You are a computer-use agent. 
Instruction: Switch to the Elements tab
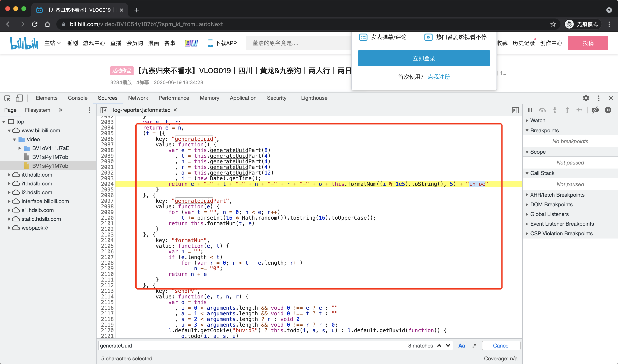coord(46,98)
